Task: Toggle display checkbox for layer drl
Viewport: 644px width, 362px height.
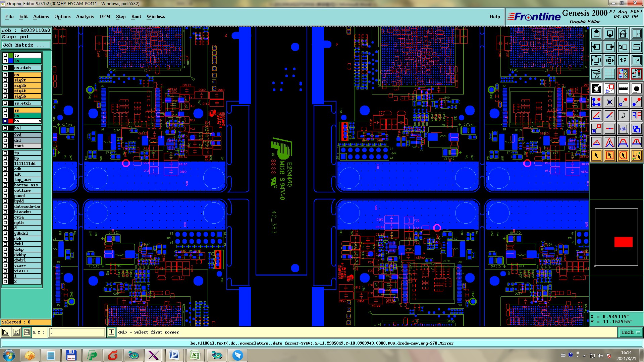Action: tap(5, 140)
